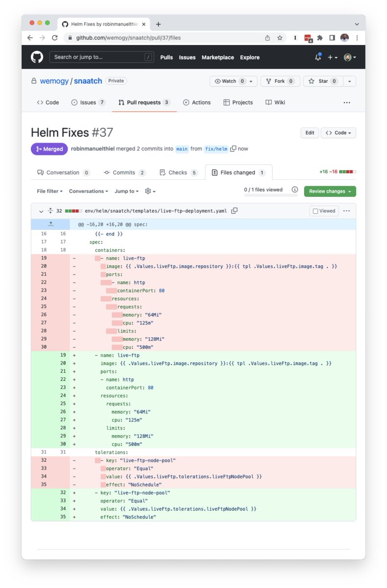Viewport: 387px width, 588px height.
Task: Open the star lists dropdown arrow
Action: click(x=349, y=81)
